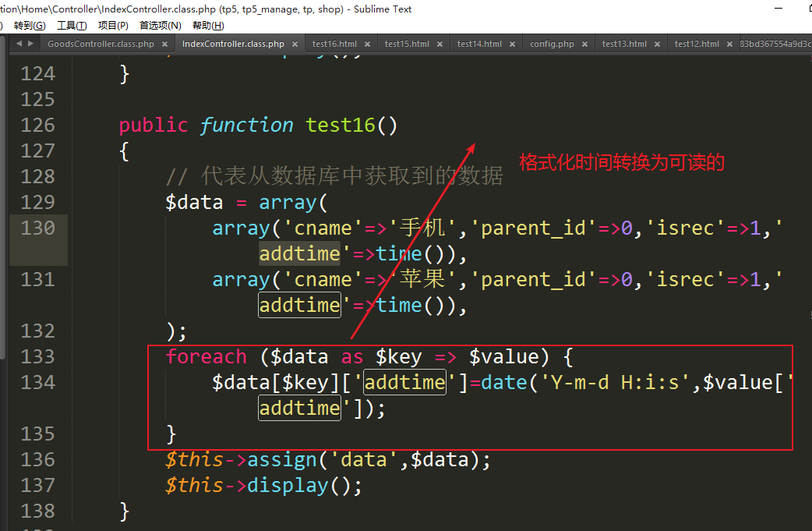Switch to the GoodsController.class.php tab
812x531 pixels.
pos(101,44)
